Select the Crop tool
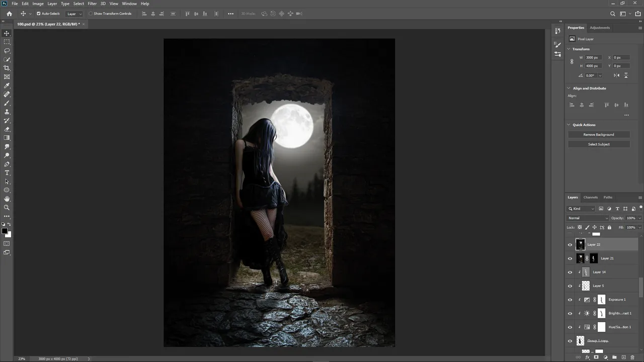This screenshot has height=362, width=644. pos(7,68)
